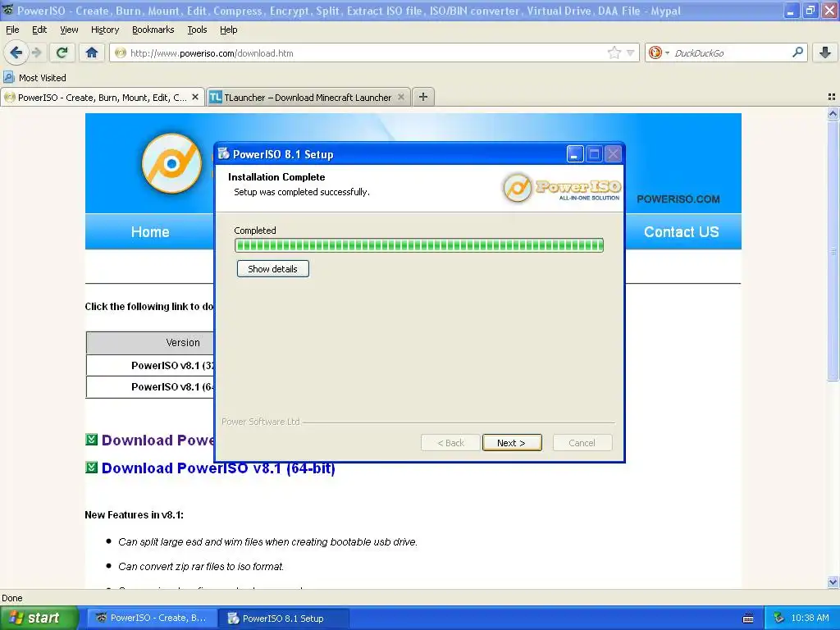
Task: Click the PowerISO Setup title bar icon
Action: point(224,153)
